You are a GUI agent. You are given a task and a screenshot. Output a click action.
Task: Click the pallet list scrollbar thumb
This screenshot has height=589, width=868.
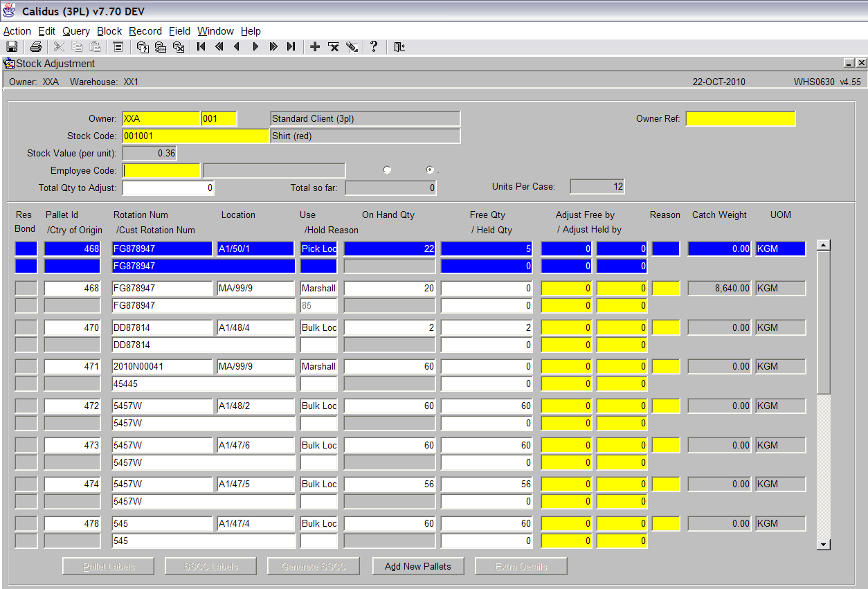pos(823,322)
